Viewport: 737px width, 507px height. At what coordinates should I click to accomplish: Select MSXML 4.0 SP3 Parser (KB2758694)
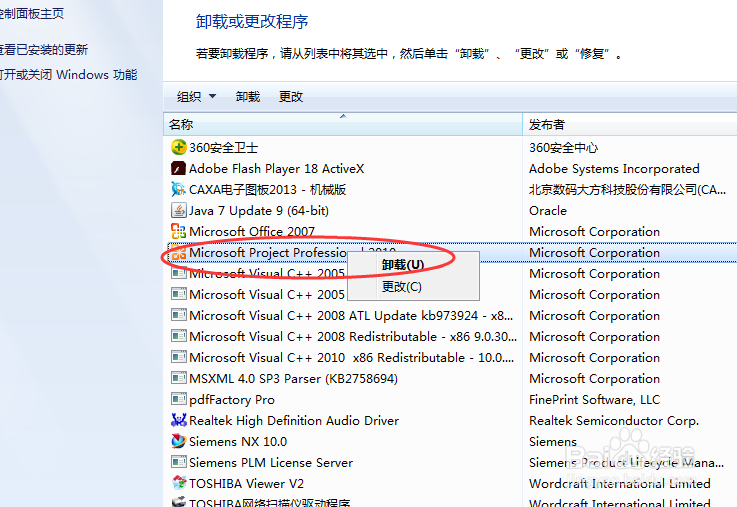pyautogui.click(x=293, y=378)
